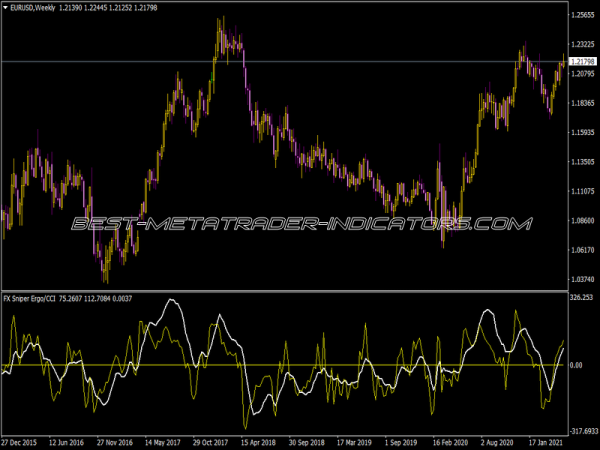Screen dimensions: 600x450
Task: Click the 1.13505 price scale label
Action: [581, 162]
